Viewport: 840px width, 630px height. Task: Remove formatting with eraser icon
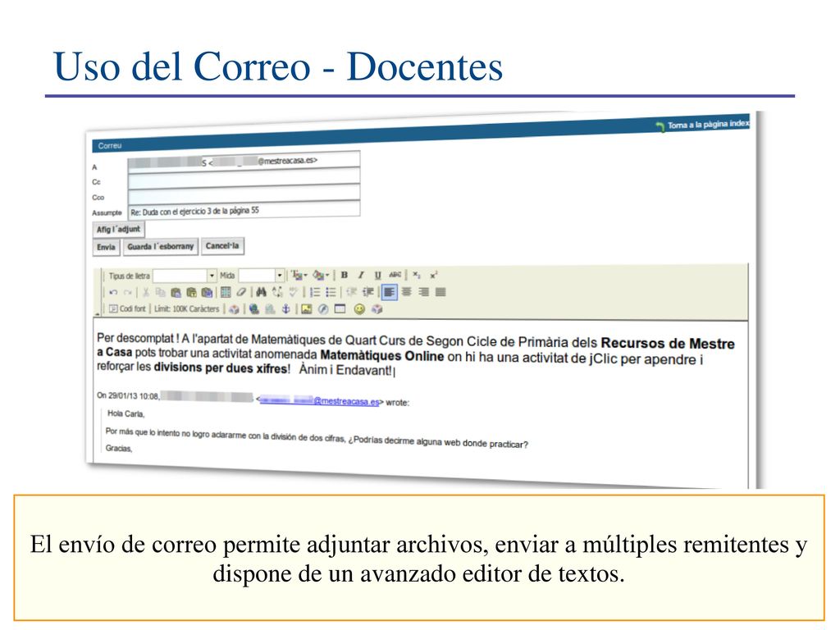pyautogui.click(x=241, y=292)
